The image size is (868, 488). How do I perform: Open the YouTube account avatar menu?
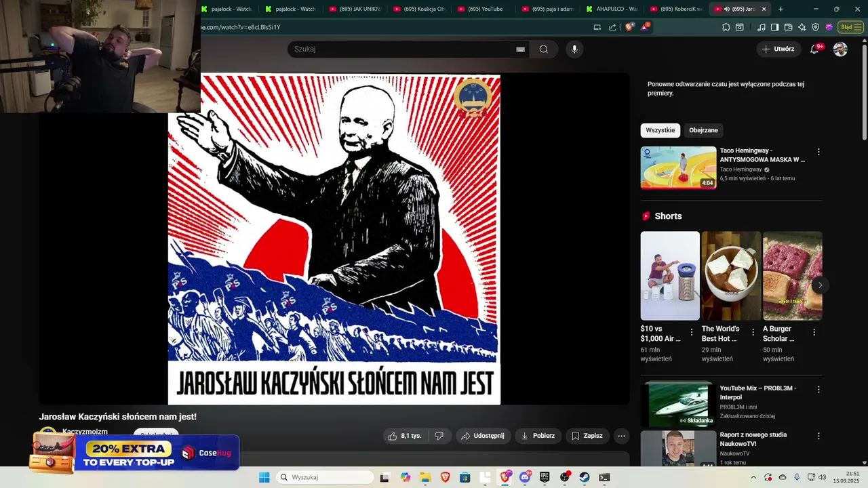[x=840, y=49]
